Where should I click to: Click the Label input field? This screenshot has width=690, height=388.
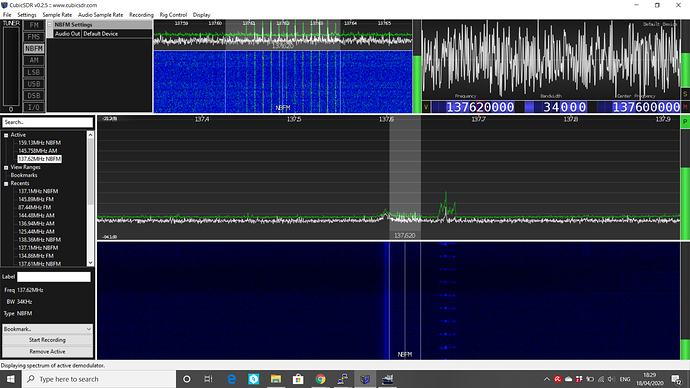tap(53, 276)
